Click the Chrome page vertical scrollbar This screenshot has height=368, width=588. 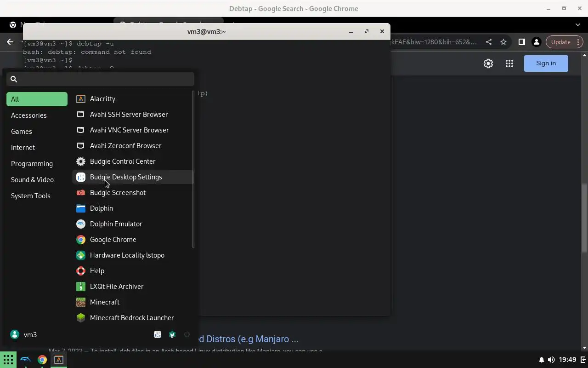[x=584, y=218]
